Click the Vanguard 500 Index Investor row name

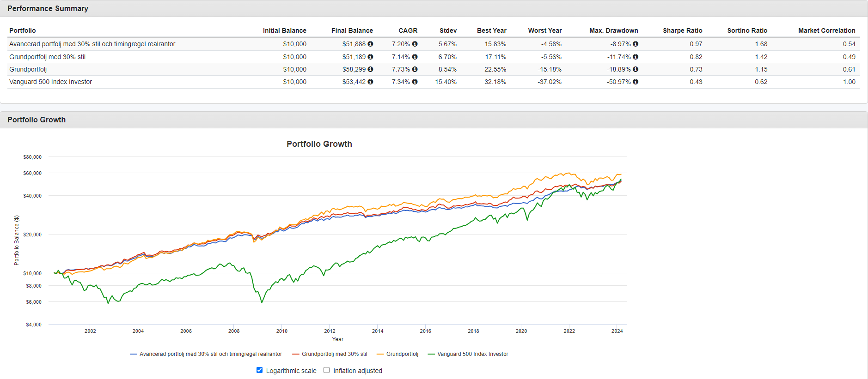point(50,82)
